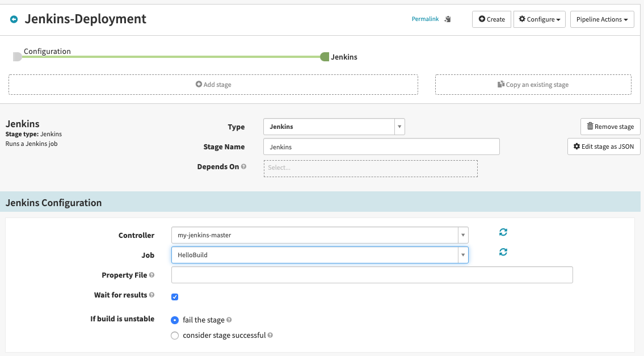Focus the Property File input field
The width and height of the screenshot is (644, 356).
pos(372,275)
